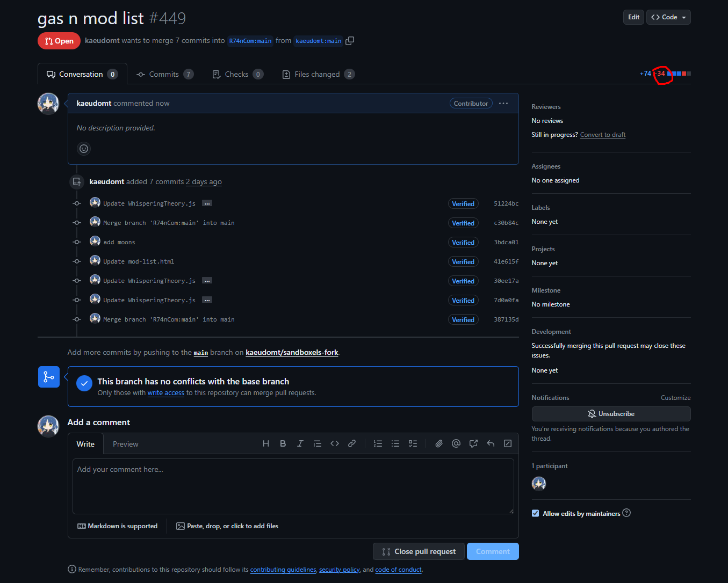Unsubscribe from thread notifications
This screenshot has height=583, width=728.
611,413
